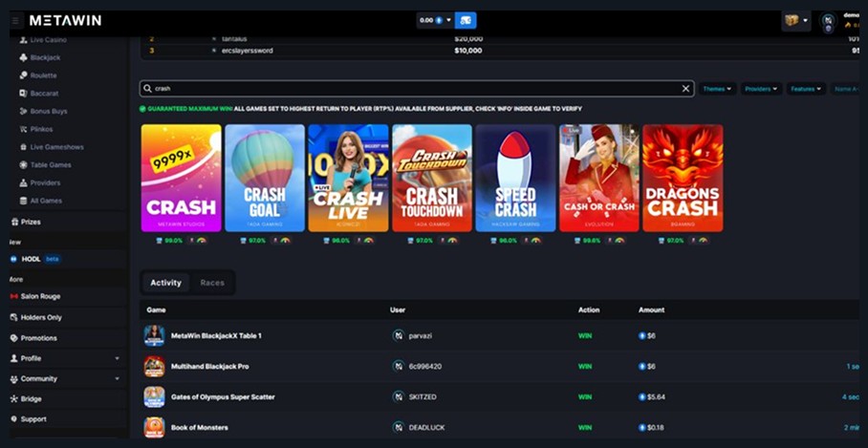This screenshot has width=868, height=448.
Task: Select the Roulette sidebar icon
Action: pos(22,75)
